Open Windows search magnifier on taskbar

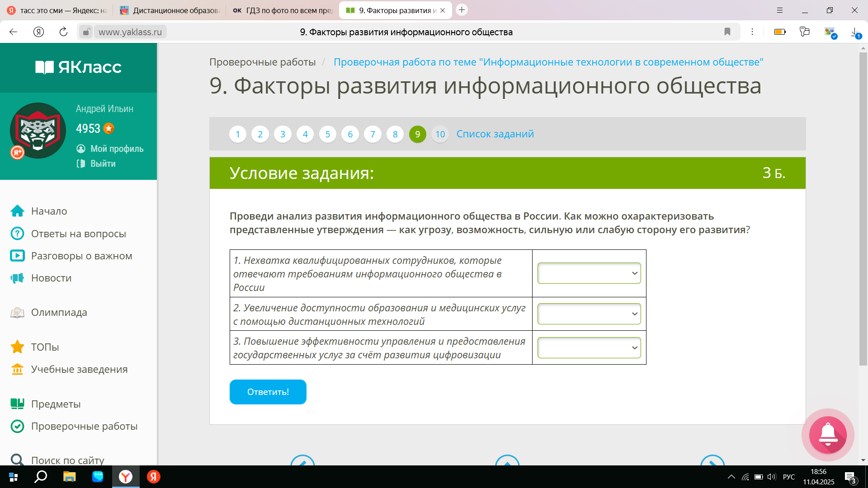[x=41, y=477]
